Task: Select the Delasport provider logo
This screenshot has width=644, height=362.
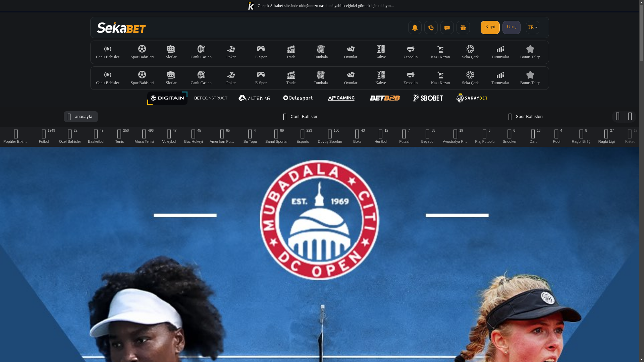Action: 298,98
